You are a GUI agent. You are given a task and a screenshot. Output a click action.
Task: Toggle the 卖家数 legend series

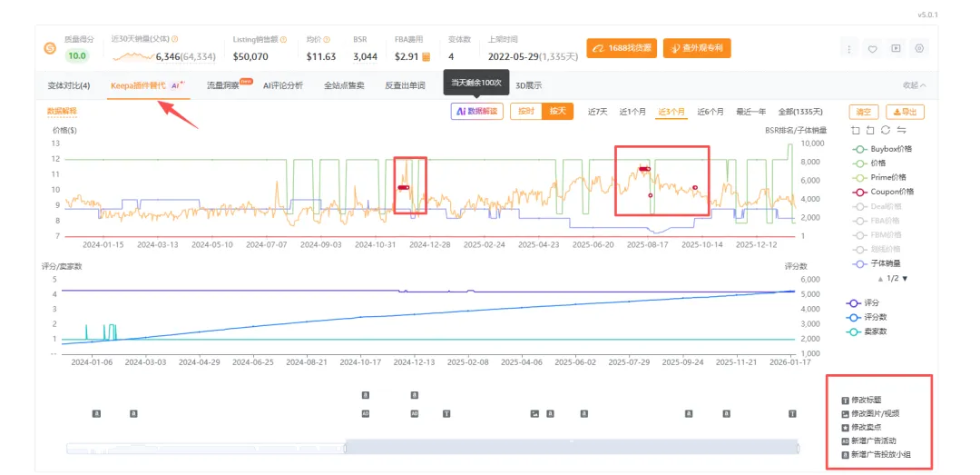pyautogui.click(x=868, y=332)
